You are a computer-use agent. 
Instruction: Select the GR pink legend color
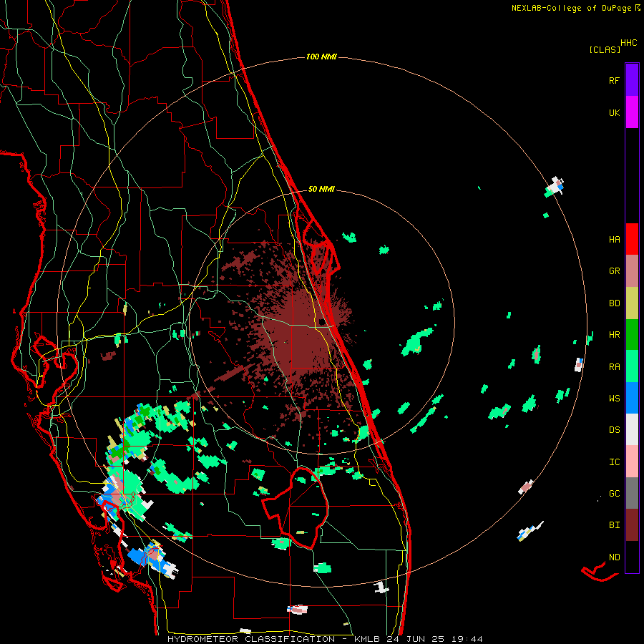632,271
